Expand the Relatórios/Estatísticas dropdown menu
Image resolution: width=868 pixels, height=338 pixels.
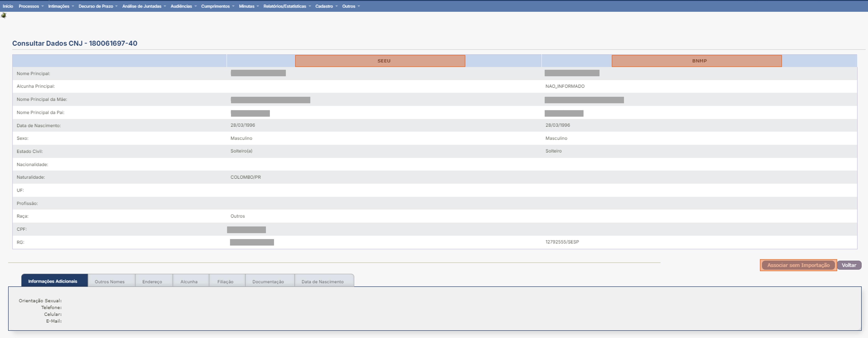pos(287,6)
